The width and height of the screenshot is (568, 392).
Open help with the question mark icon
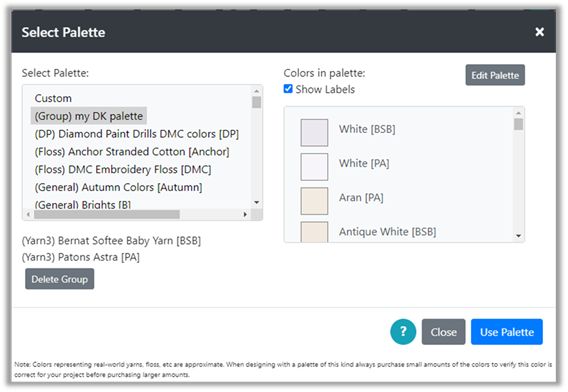pos(403,331)
